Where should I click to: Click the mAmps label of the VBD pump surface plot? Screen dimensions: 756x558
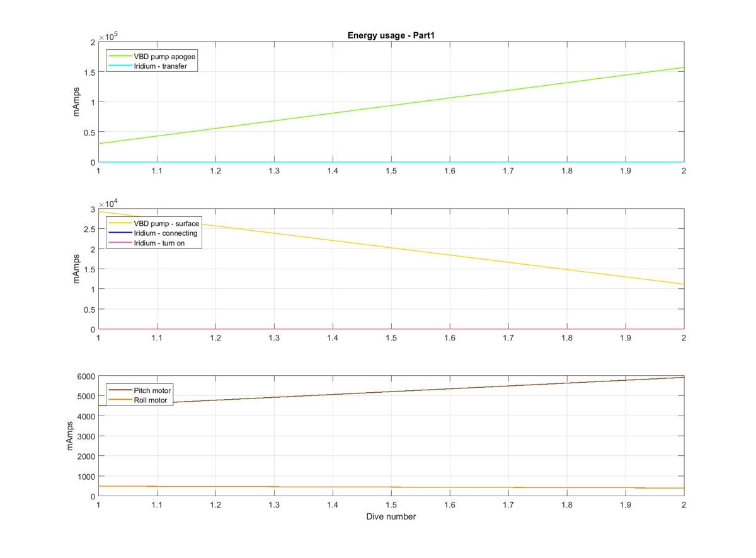point(77,269)
